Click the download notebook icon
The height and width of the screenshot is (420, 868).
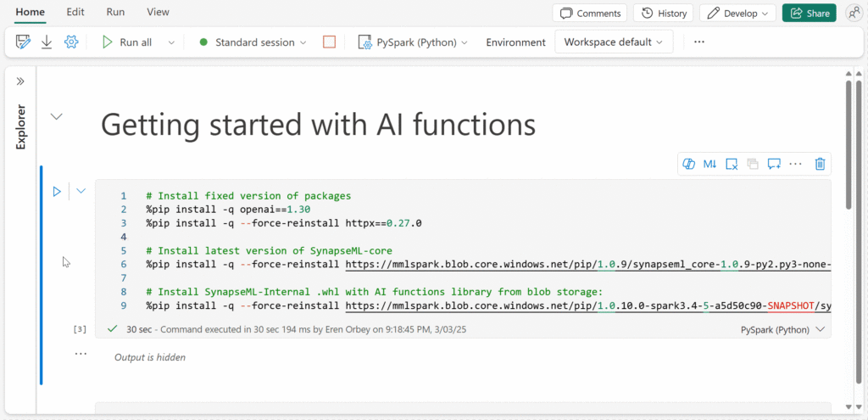coord(47,42)
